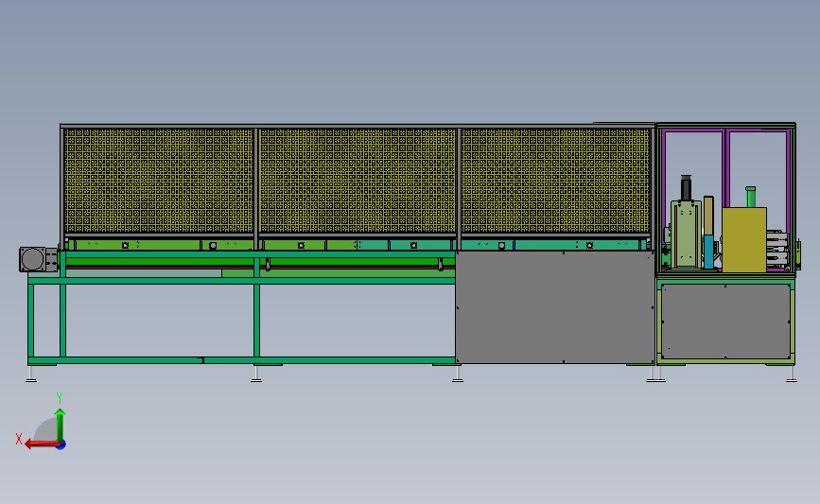Select the leftmost yellow mesh guard panel
Screen dimensions: 820x504
[x=159, y=181]
